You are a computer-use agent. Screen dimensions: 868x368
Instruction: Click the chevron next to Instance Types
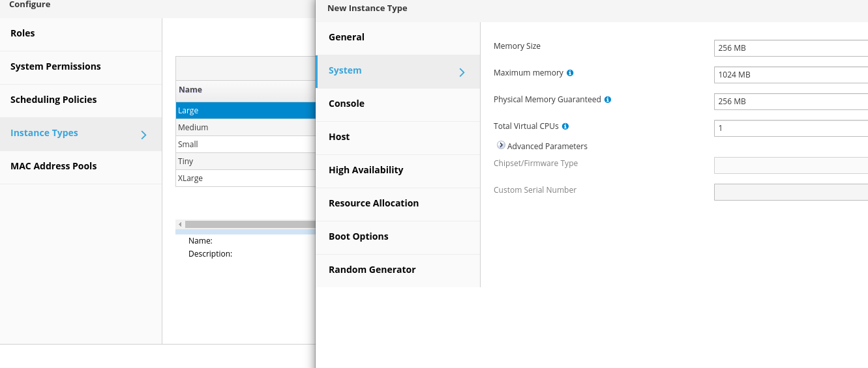click(x=143, y=135)
